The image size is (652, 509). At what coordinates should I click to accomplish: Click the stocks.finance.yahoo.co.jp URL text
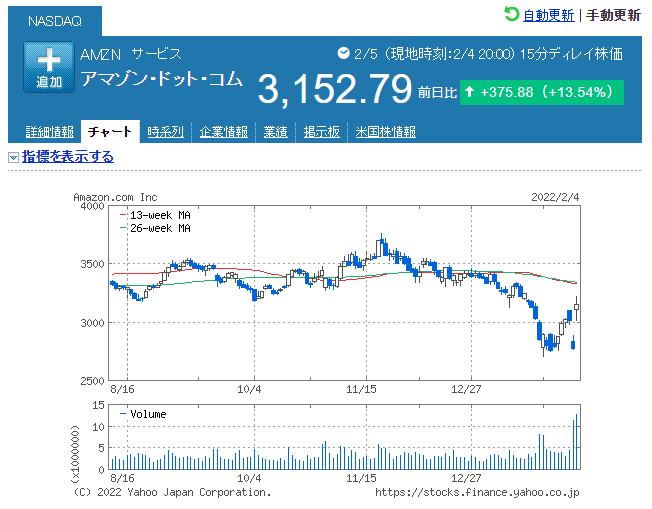[x=477, y=493]
